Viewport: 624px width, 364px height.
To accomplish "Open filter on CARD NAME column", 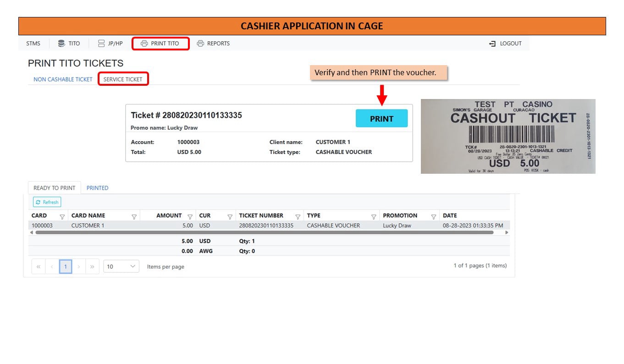I will pos(134,217).
